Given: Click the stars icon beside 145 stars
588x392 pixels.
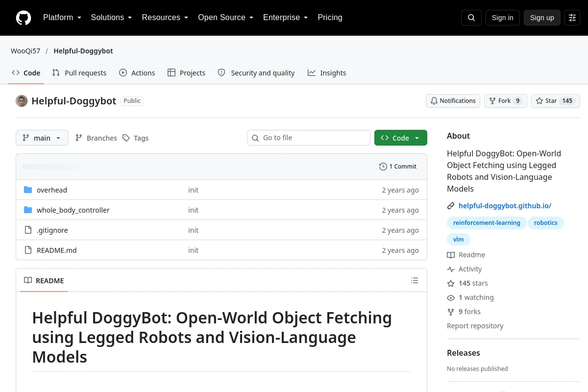Looking at the screenshot, I should tap(451, 283).
